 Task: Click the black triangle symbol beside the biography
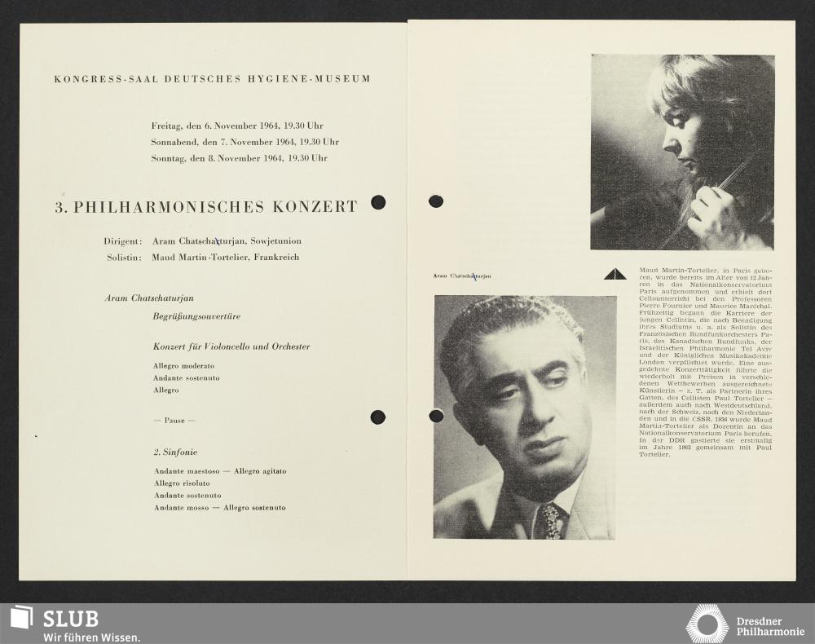(615, 274)
